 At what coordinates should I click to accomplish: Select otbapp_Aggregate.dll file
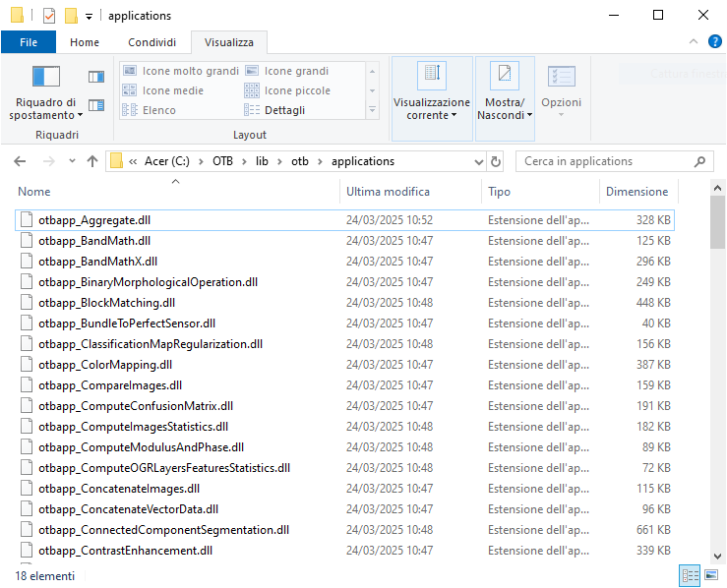(345, 220)
